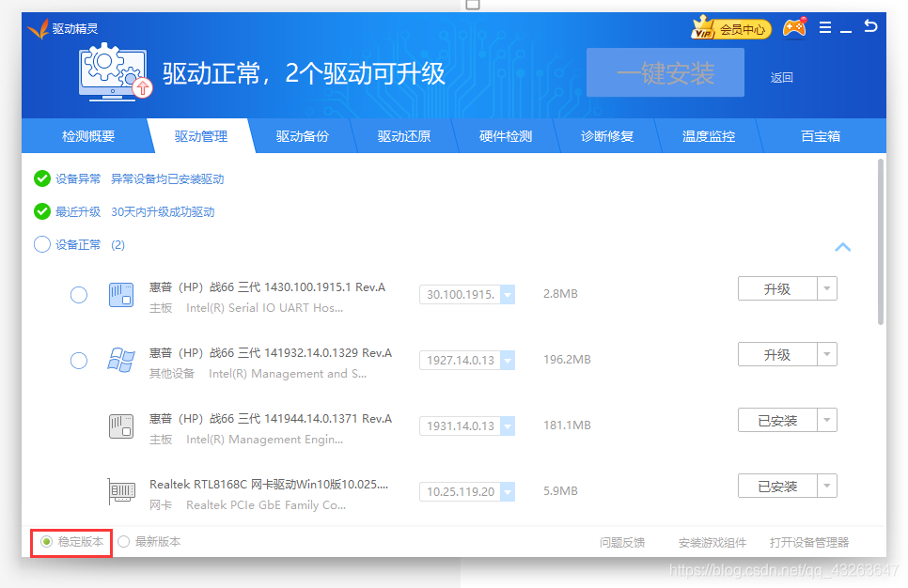908x588 pixels.
Task: Open arrow next to 升级 for Management and S...
Action: (827, 354)
